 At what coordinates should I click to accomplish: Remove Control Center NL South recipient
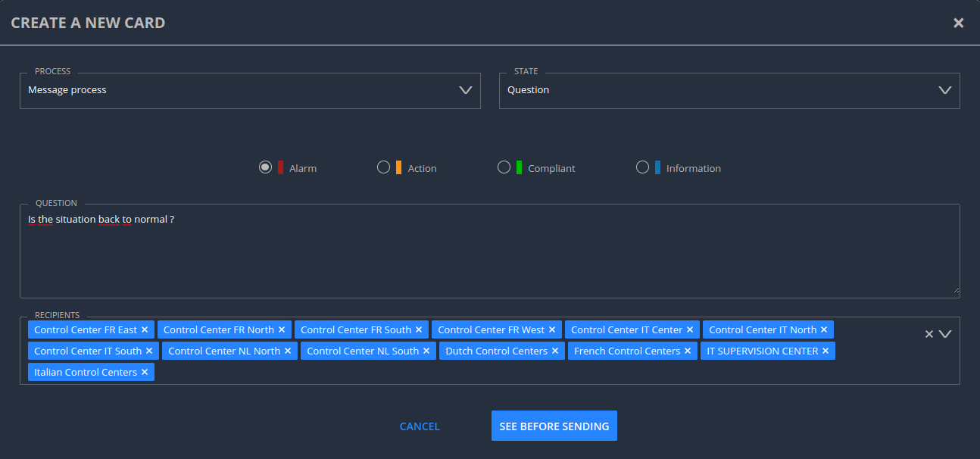coord(426,350)
